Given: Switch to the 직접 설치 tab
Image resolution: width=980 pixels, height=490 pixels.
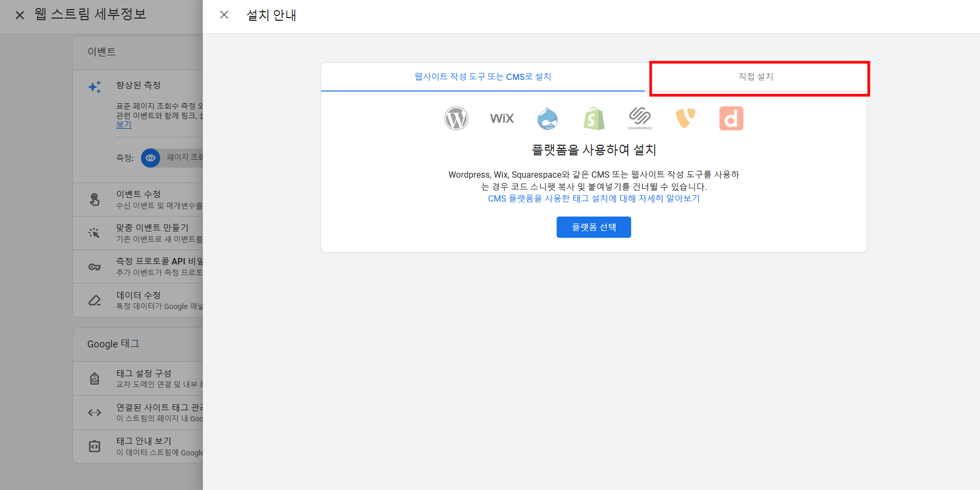Looking at the screenshot, I should coord(756,77).
